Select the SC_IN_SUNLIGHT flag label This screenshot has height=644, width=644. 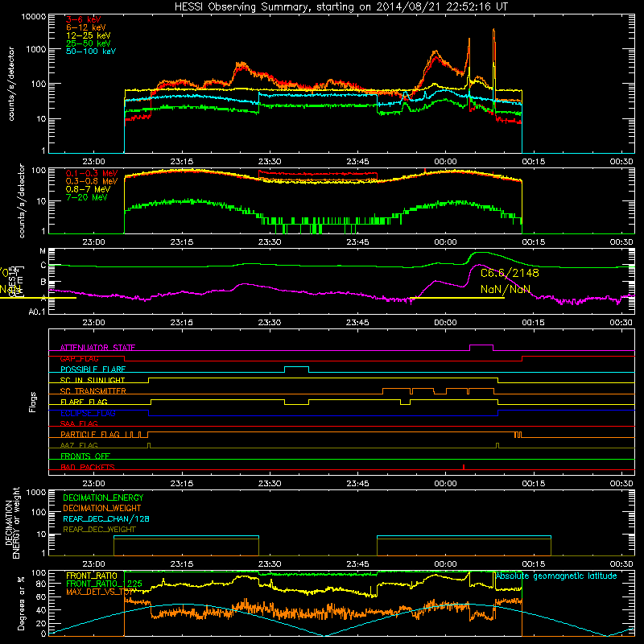pos(93,380)
